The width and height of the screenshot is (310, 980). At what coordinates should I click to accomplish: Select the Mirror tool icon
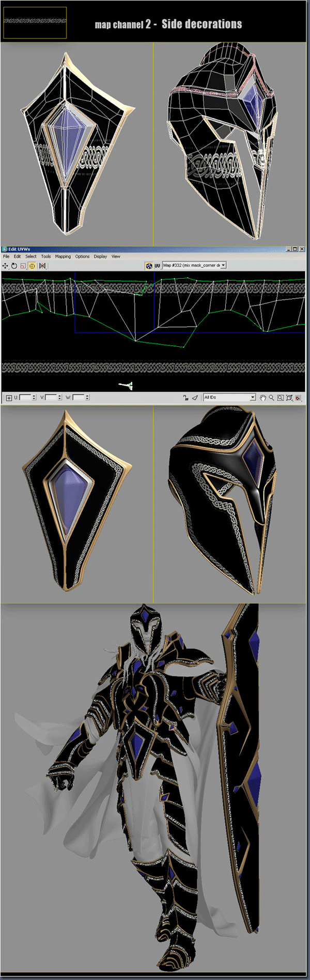coord(42,266)
